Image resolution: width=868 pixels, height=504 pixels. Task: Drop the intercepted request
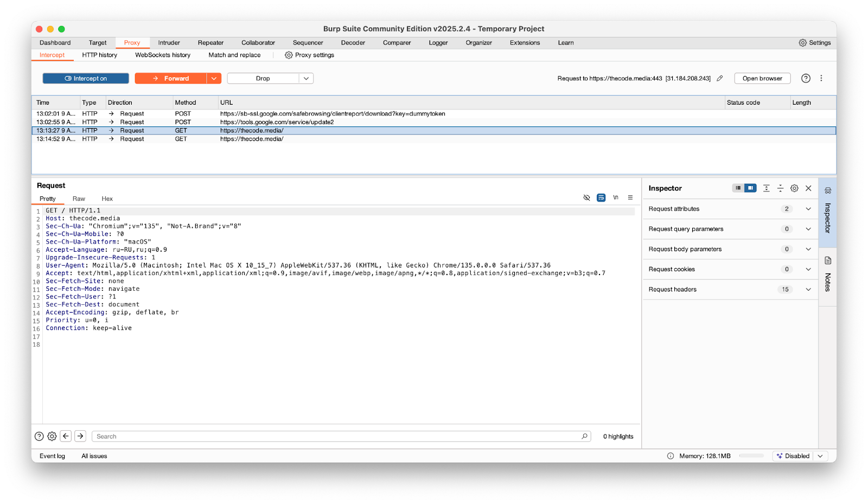(263, 79)
